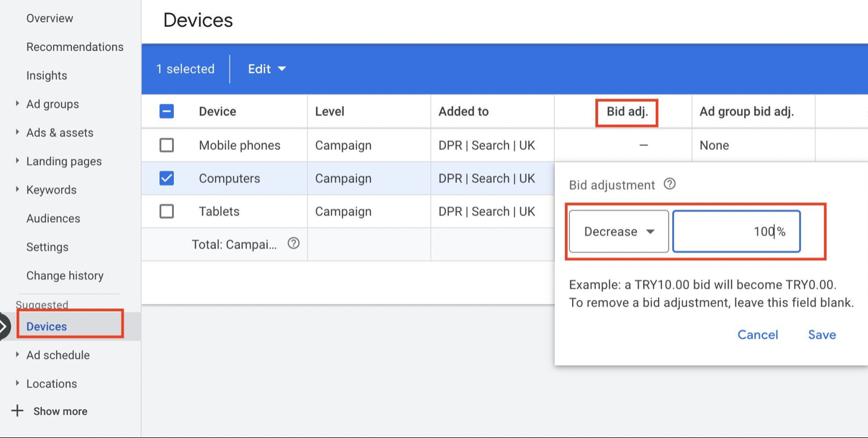This screenshot has width=868, height=438.
Task: Click the Mobile phones device name
Action: click(239, 145)
